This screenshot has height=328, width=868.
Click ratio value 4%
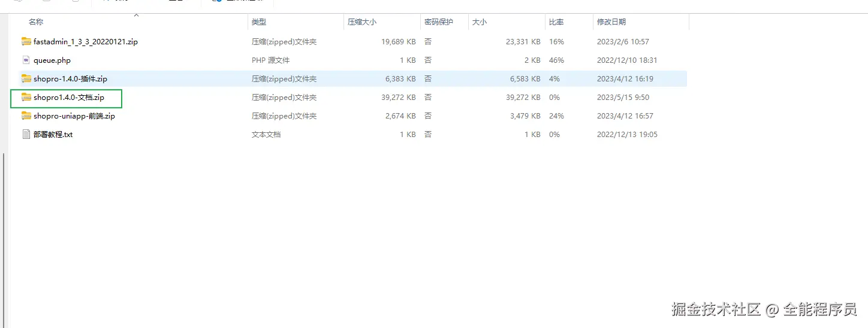[x=554, y=79]
